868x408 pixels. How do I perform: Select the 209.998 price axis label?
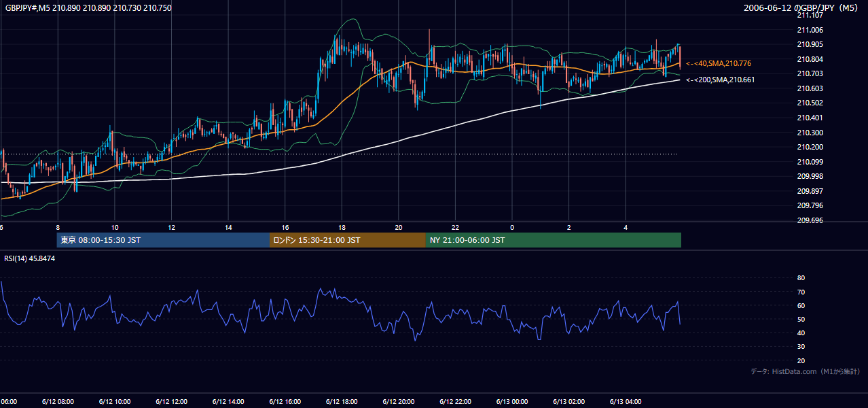point(810,176)
